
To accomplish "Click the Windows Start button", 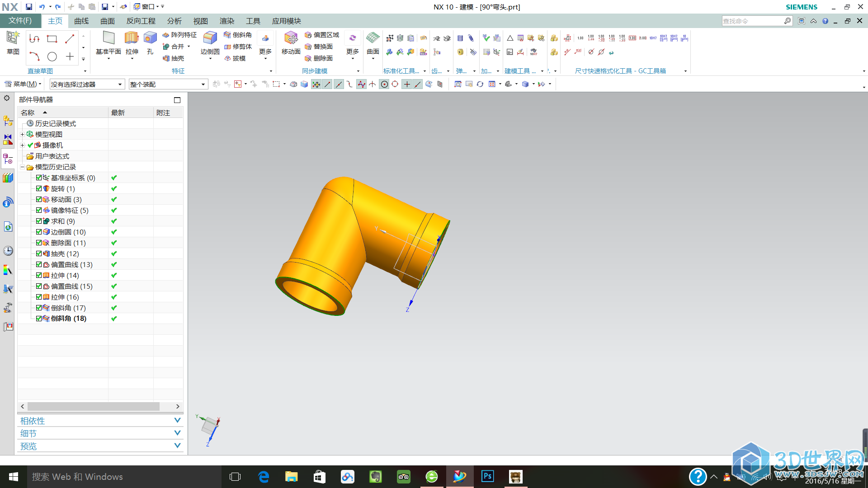I will click(13, 476).
